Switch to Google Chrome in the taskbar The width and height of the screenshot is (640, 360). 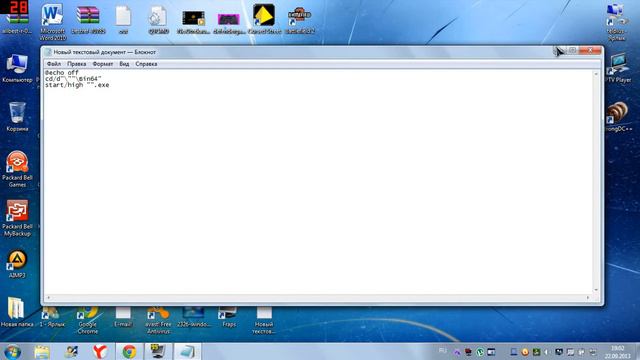[129, 351]
